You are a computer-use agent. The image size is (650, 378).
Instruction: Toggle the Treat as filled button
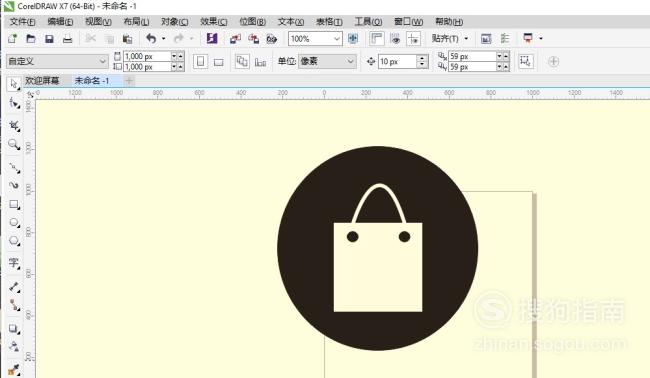(x=526, y=61)
